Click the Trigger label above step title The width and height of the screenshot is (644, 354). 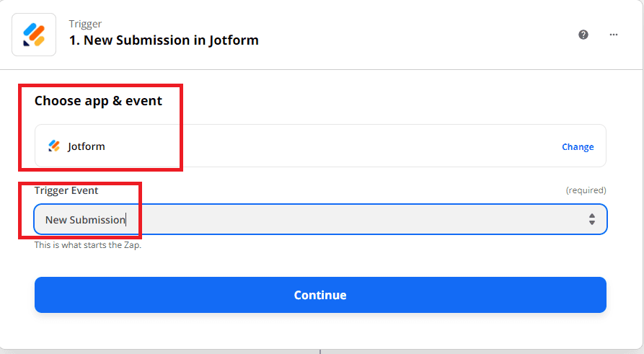(85, 25)
